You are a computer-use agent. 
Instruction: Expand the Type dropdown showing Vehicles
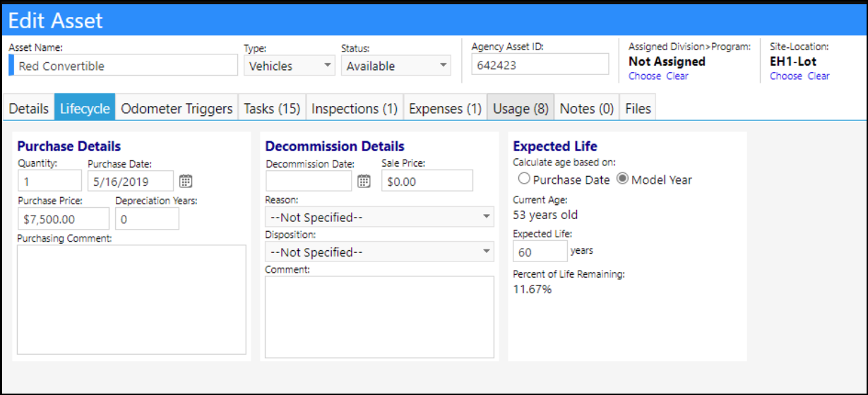tap(290, 66)
